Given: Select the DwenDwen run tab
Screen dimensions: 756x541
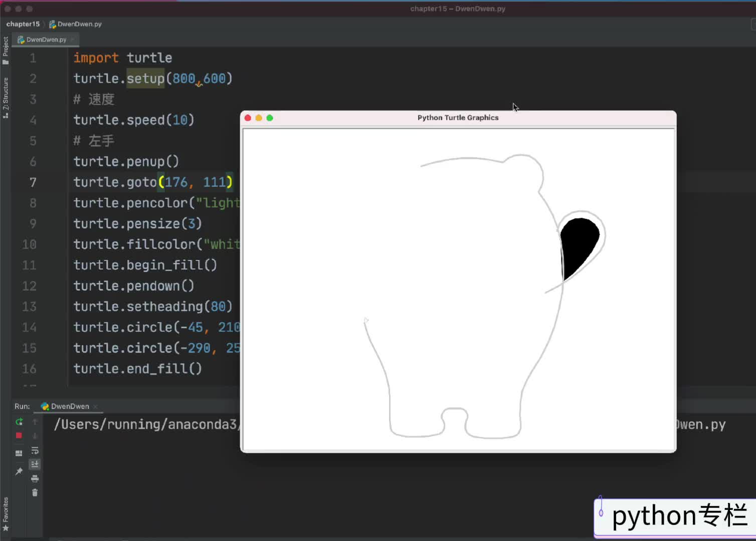Looking at the screenshot, I should 69,406.
